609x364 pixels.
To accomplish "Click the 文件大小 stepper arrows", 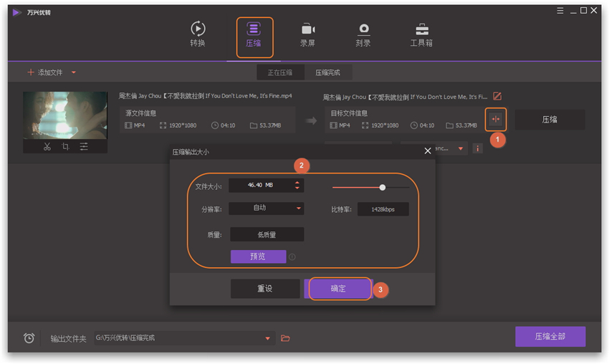I will click(297, 186).
